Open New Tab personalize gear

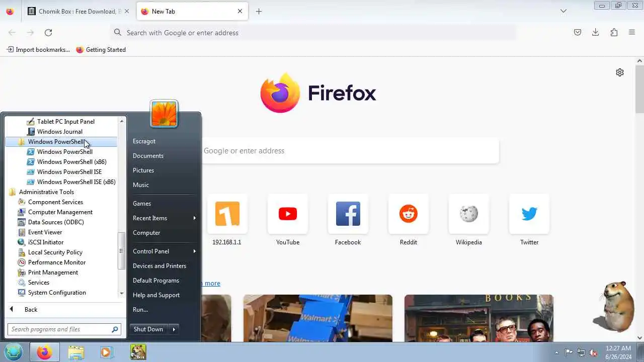pyautogui.click(x=620, y=72)
